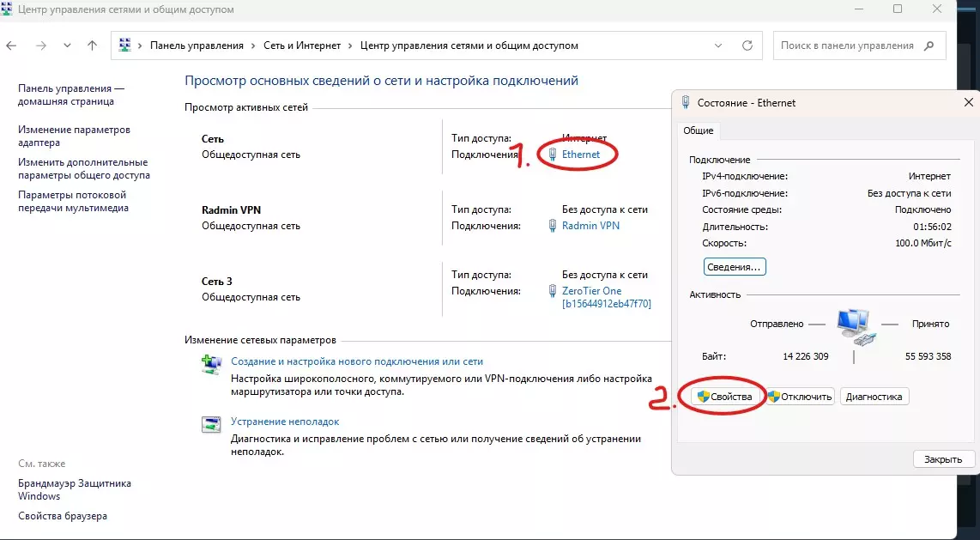Click the 'Свойства' button
This screenshot has width=980, height=540.
(x=724, y=397)
